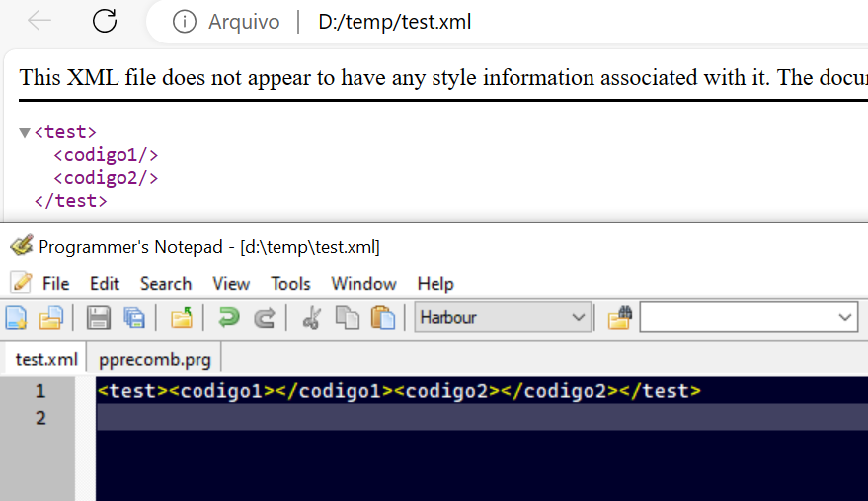
Task: Click the Save All icon
Action: [133, 318]
